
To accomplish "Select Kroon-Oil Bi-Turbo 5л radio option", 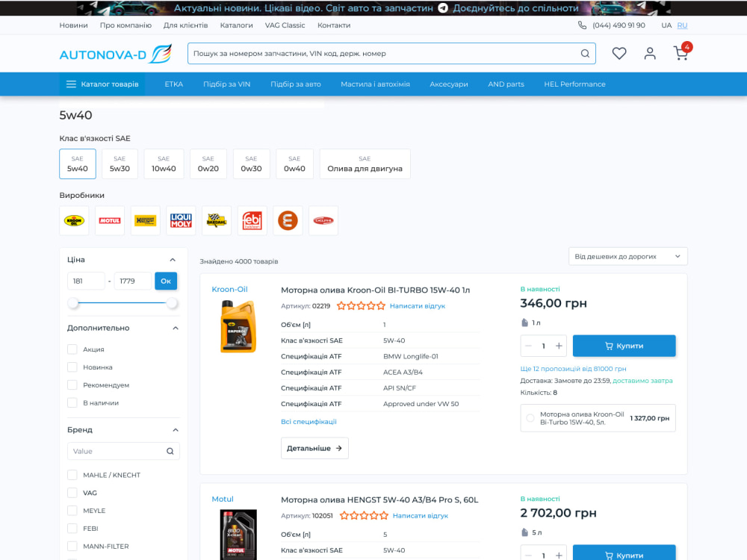I will (530, 418).
